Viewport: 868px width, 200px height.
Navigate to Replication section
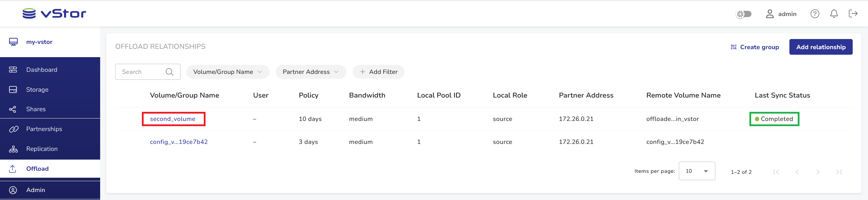[x=42, y=149]
